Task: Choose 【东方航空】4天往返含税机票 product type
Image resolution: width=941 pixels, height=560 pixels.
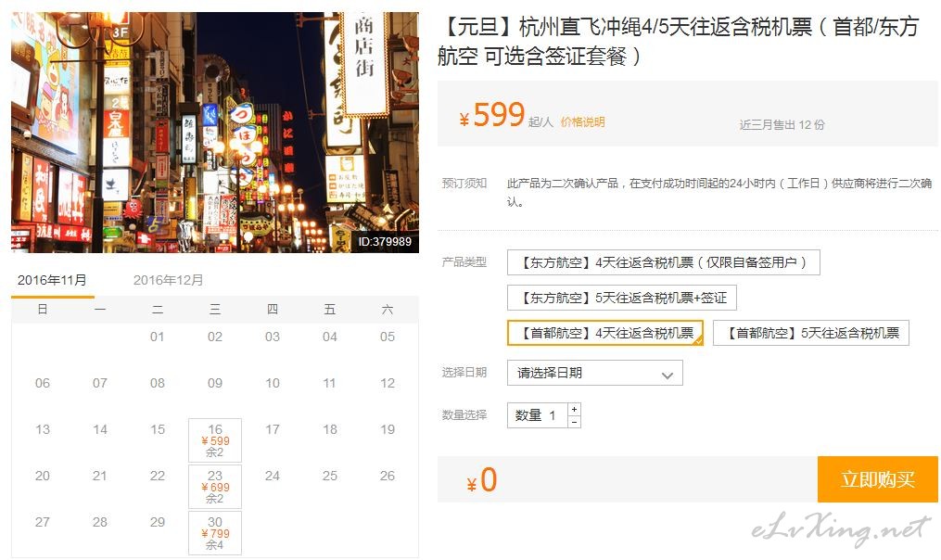Action: point(663,262)
